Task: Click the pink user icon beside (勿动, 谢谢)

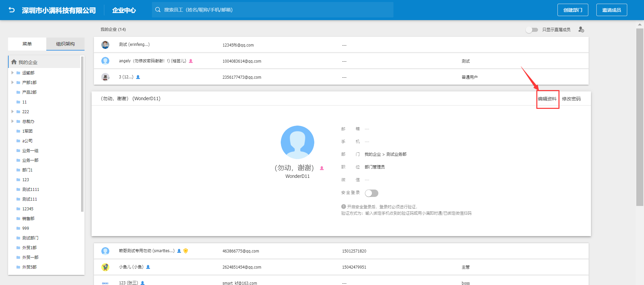Action: (x=322, y=168)
